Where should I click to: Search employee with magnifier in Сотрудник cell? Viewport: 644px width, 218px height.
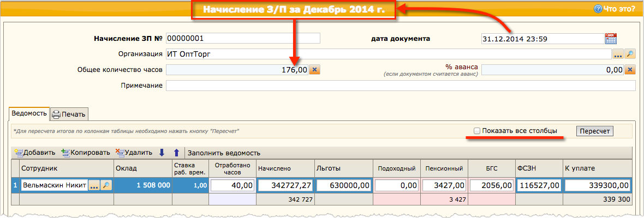[x=106, y=186]
